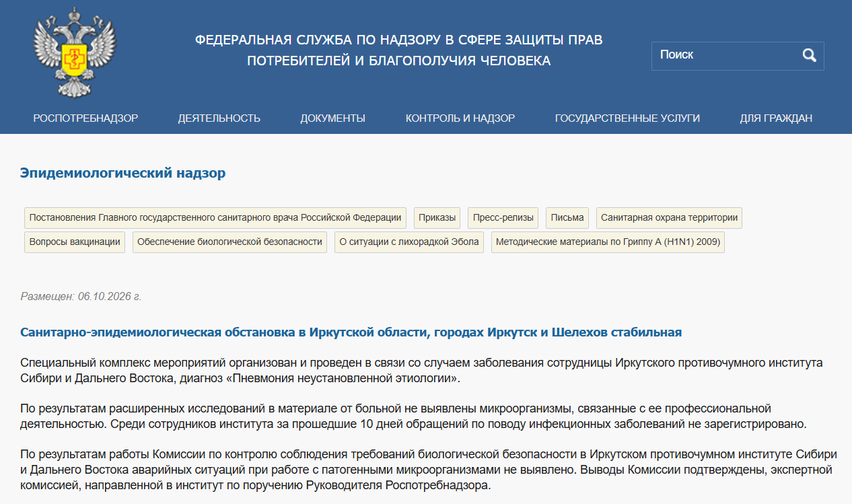852x504 pixels.
Task: Open the ДОКУМЕНТЫ menu item
Action: click(333, 118)
